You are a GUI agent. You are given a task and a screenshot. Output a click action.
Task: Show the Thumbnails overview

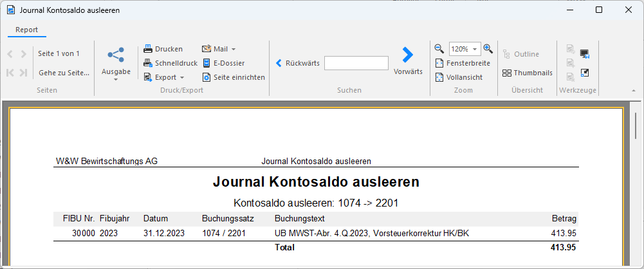point(528,73)
